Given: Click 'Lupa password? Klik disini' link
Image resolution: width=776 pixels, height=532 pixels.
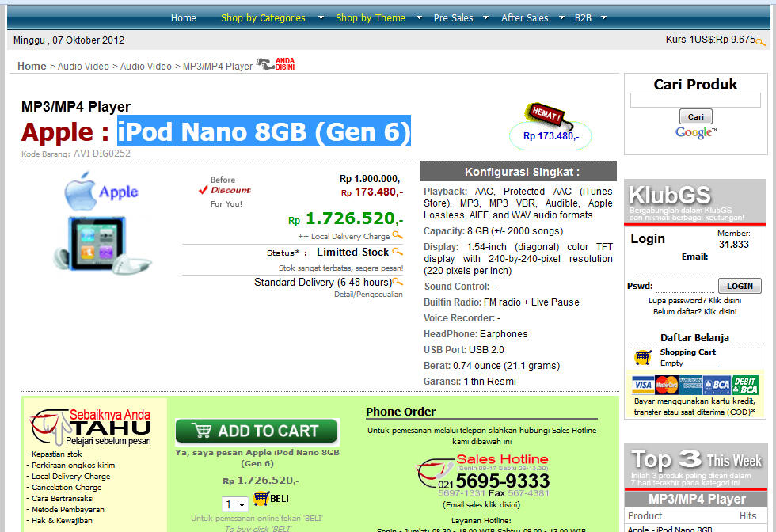Looking at the screenshot, I should (x=695, y=300).
